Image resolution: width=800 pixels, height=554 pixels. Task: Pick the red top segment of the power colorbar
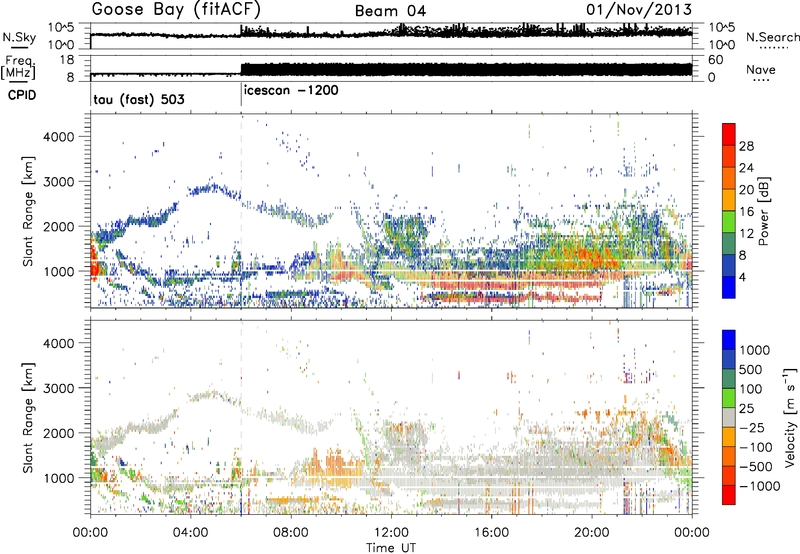coord(729,134)
